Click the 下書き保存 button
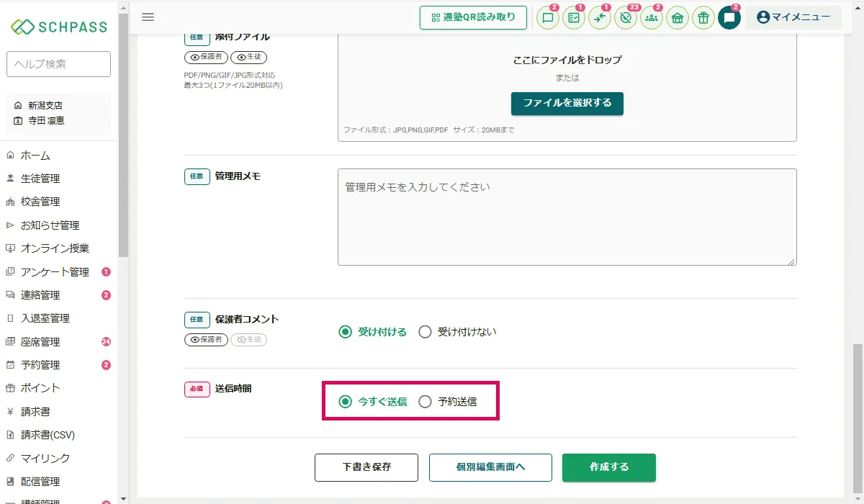The width and height of the screenshot is (864, 504). [x=366, y=467]
